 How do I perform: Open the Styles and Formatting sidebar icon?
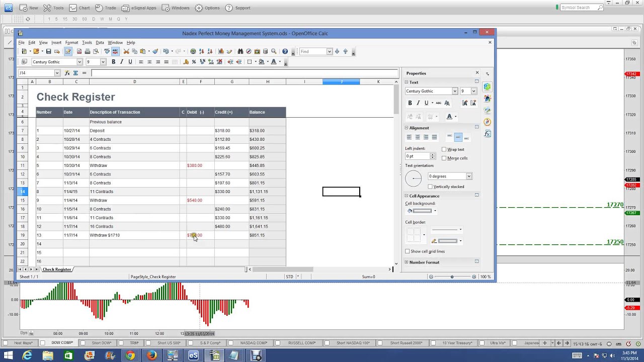(487, 99)
